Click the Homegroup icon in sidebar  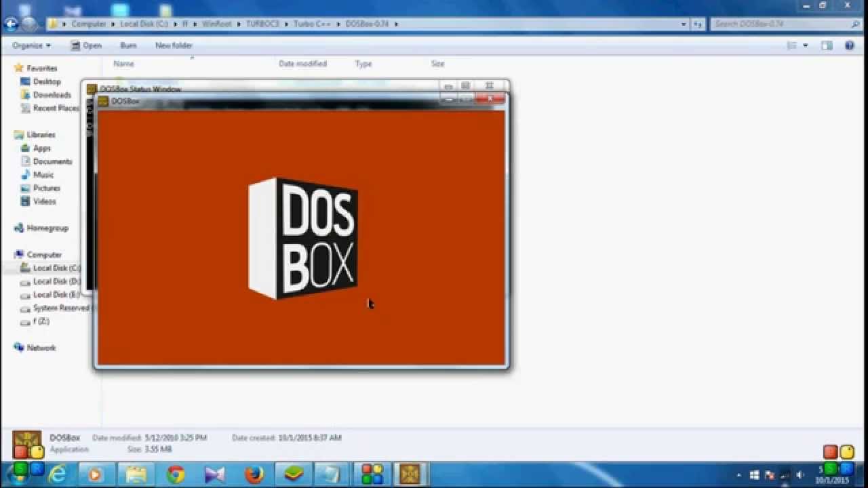[x=19, y=228]
